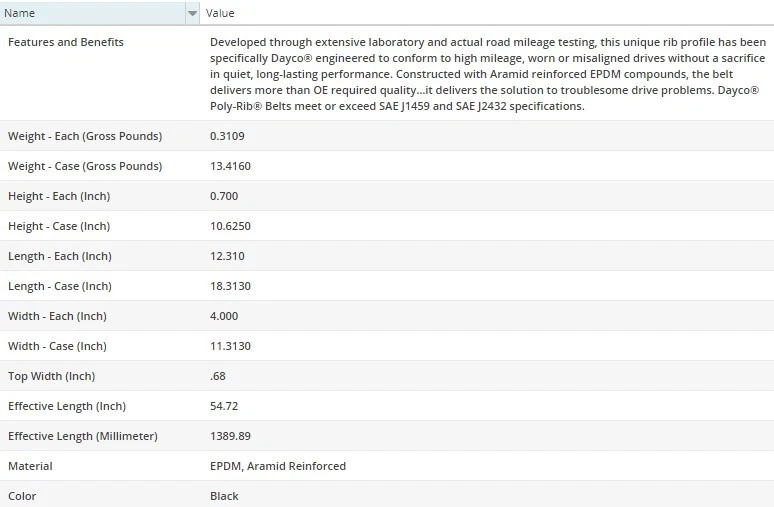This screenshot has width=774, height=507.
Task: Select the Effective Length (Millimeter) row
Action: pyautogui.click(x=83, y=436)
